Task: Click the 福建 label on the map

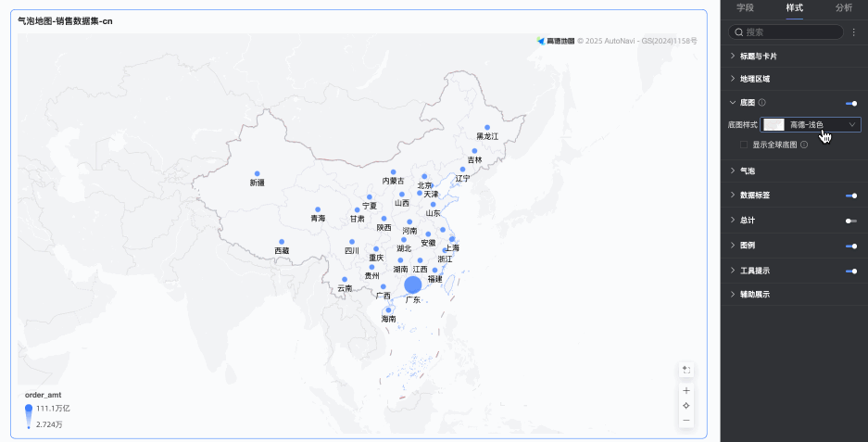Action: tap(435, 279)
